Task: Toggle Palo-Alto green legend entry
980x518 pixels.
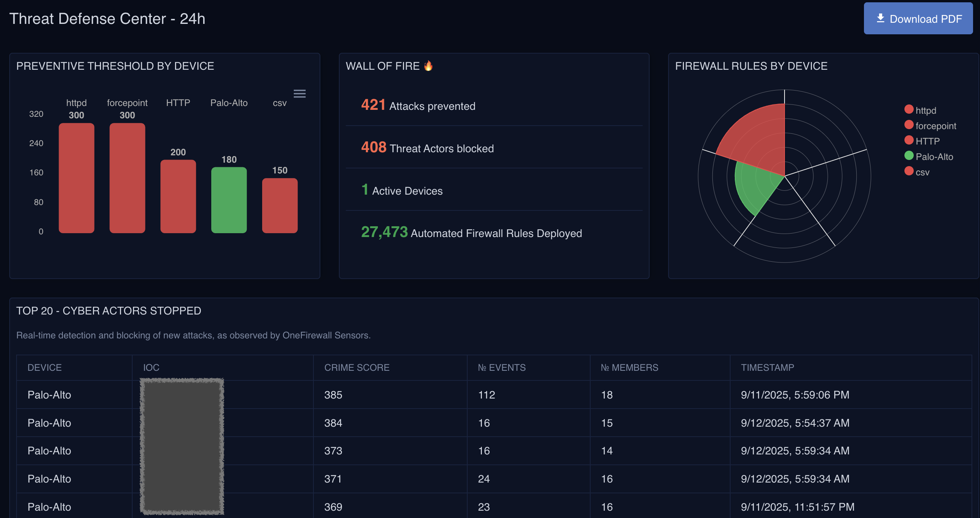Action: click(929, 156)
